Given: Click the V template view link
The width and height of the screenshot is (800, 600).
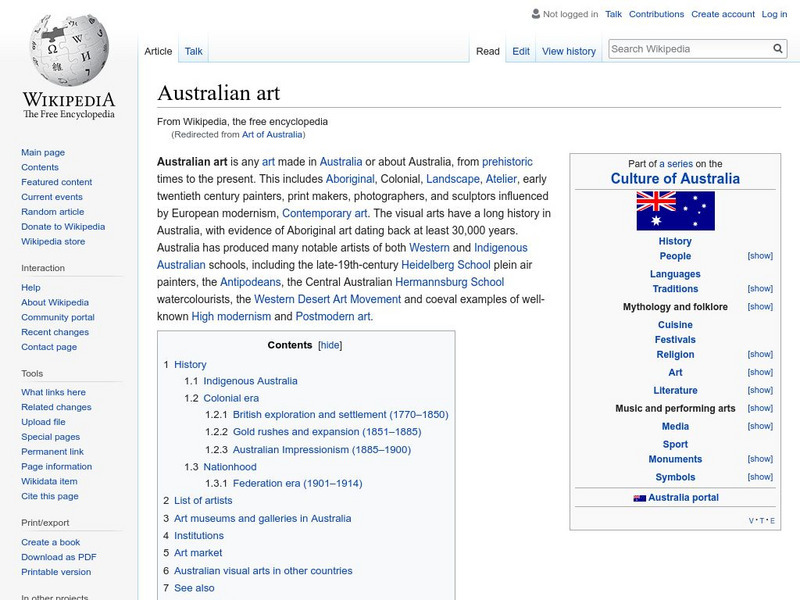Looking at the screenshot, I should pos(751,521).
